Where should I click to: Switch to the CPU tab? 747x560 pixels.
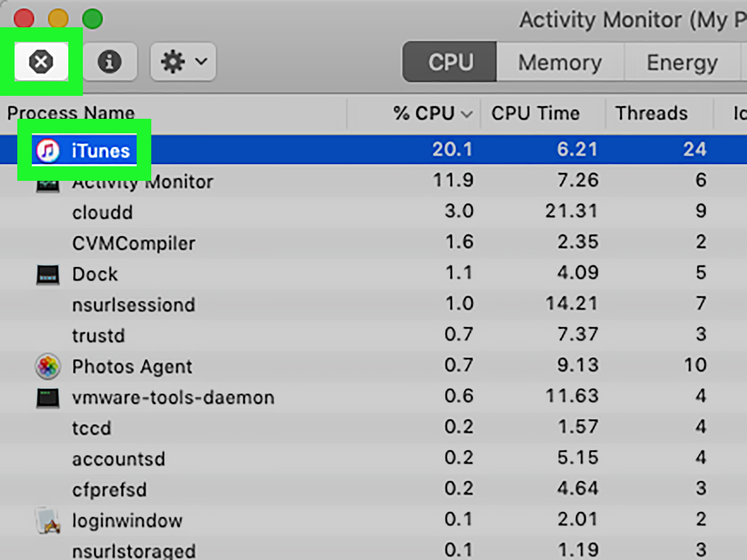(449, 62)
